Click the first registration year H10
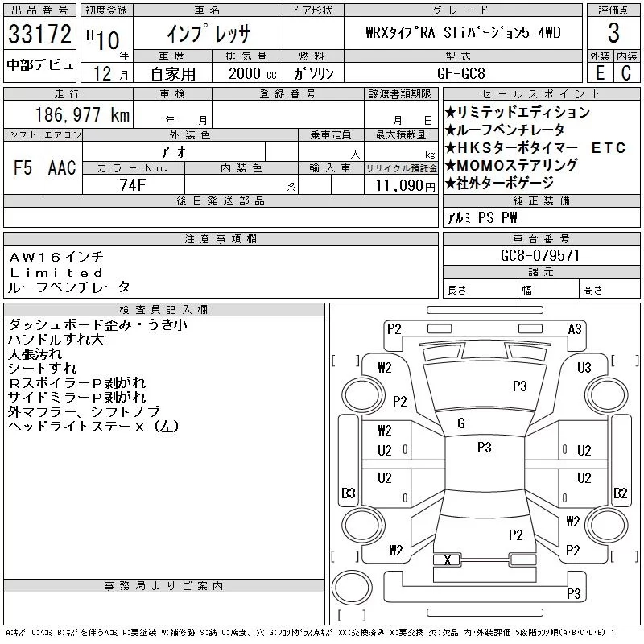The width and height of the screenshot is (644, 644). (x=103, y=39)
